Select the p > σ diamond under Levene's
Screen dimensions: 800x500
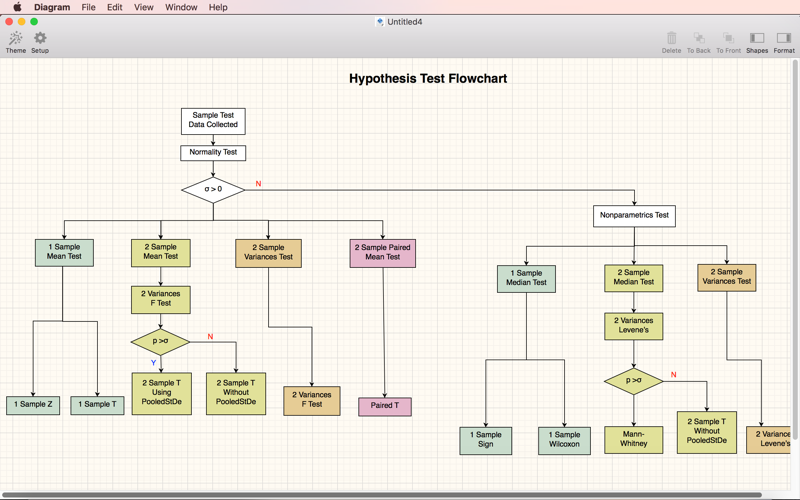coord(634,381)
